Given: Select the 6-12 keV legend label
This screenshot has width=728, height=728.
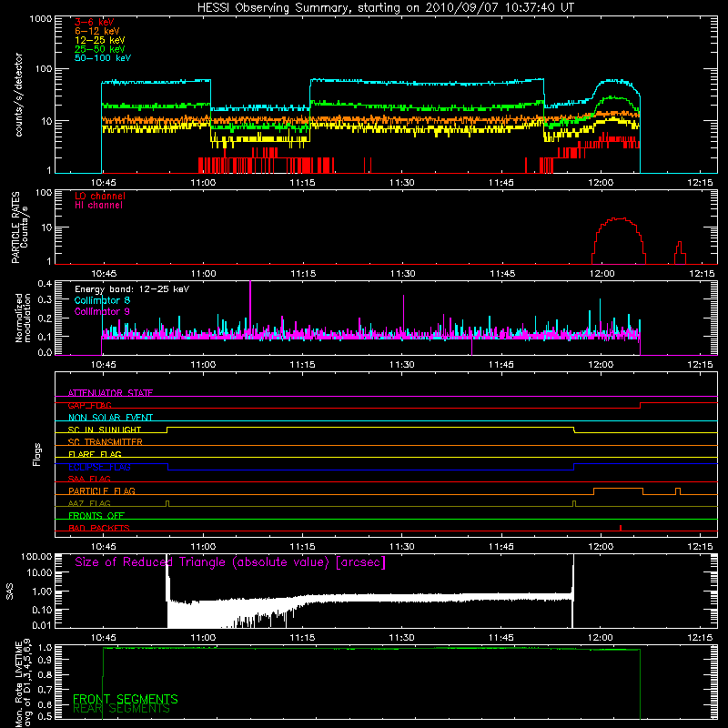Looking at the screenshot, I should [97, 31].
